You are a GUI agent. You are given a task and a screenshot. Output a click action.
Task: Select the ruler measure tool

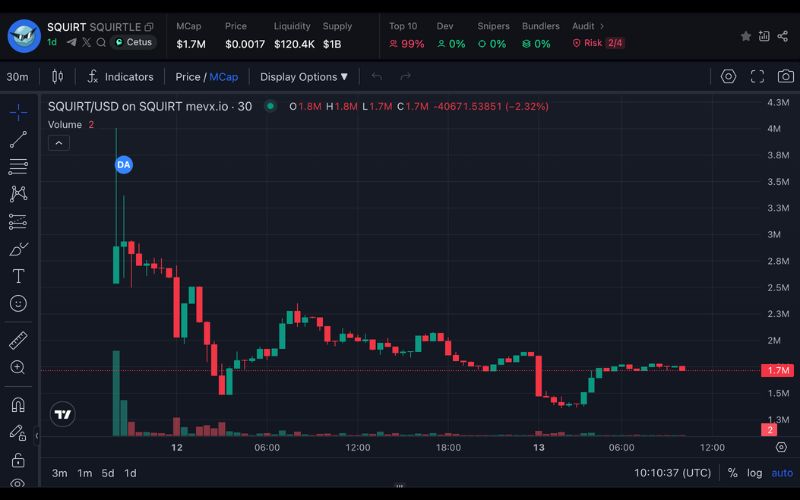coord(18,340)
